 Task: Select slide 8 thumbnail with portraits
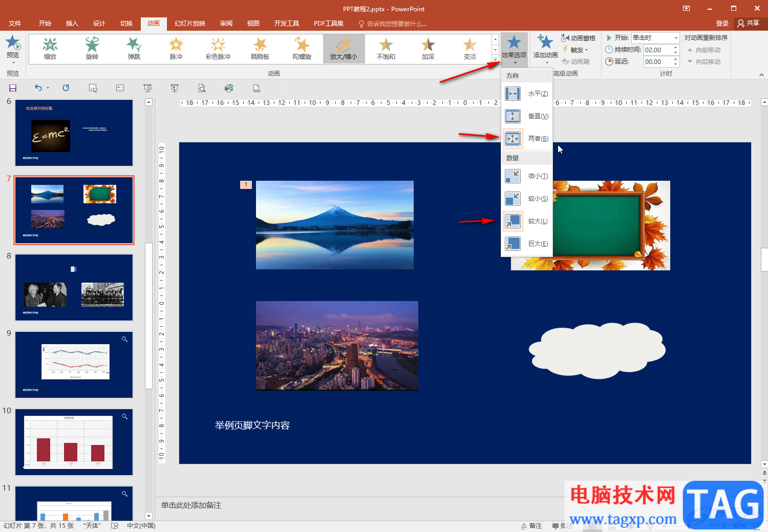74,288
